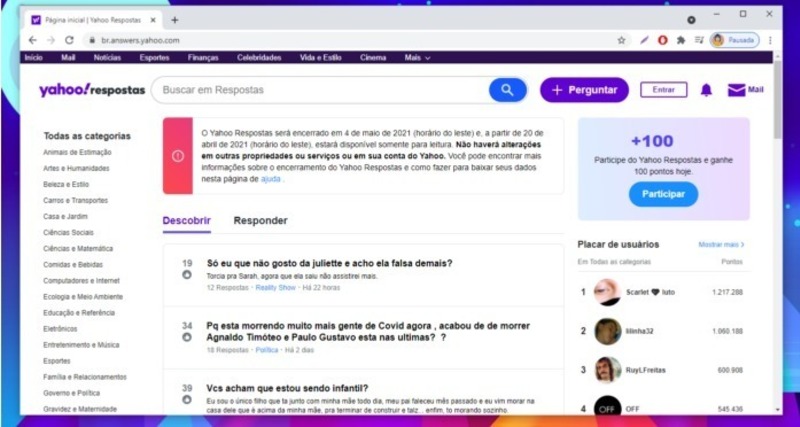Click the browser back arrow
The height and width of the screenshot is (427, 800).
click(x=33, y=40)
